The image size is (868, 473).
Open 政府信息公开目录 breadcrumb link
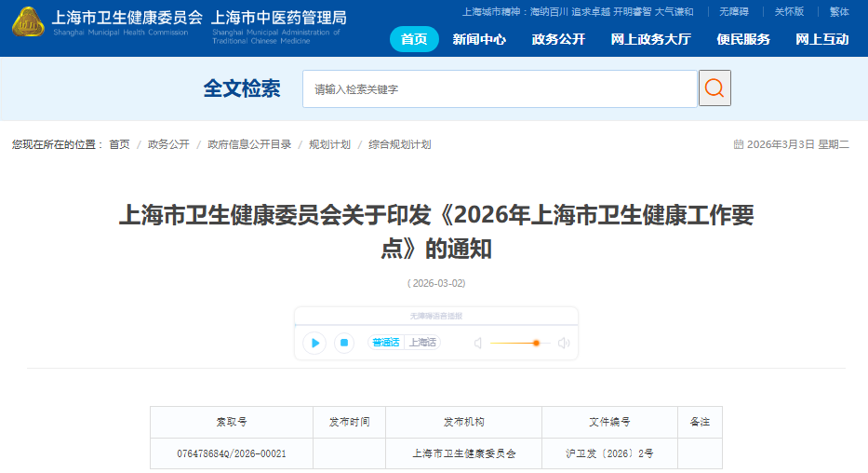point(249,144)
